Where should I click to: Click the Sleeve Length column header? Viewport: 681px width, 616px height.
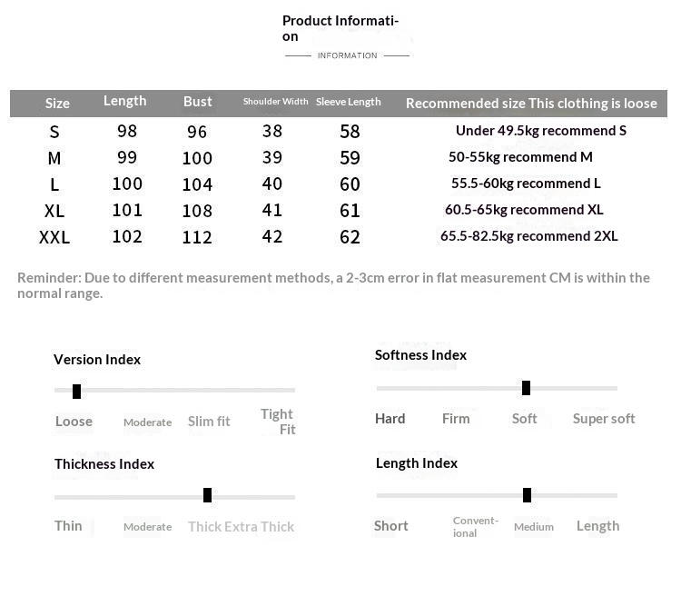349,102
